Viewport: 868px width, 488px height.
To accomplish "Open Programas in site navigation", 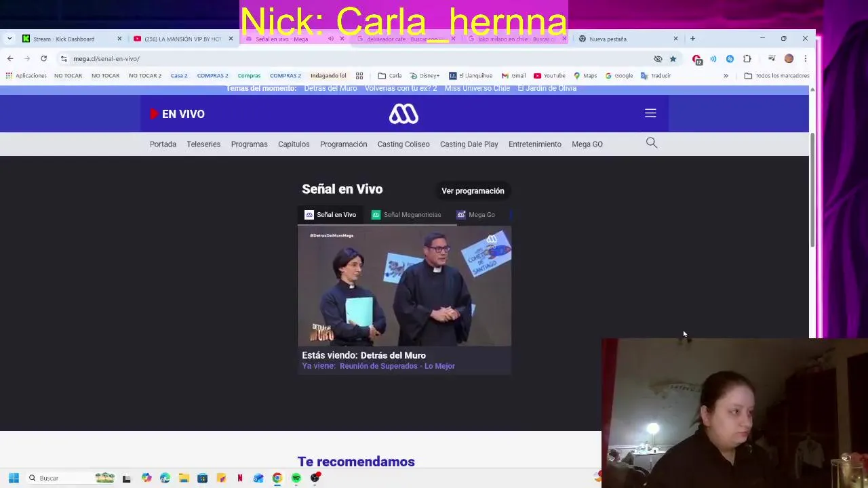I will click(249, 144).
